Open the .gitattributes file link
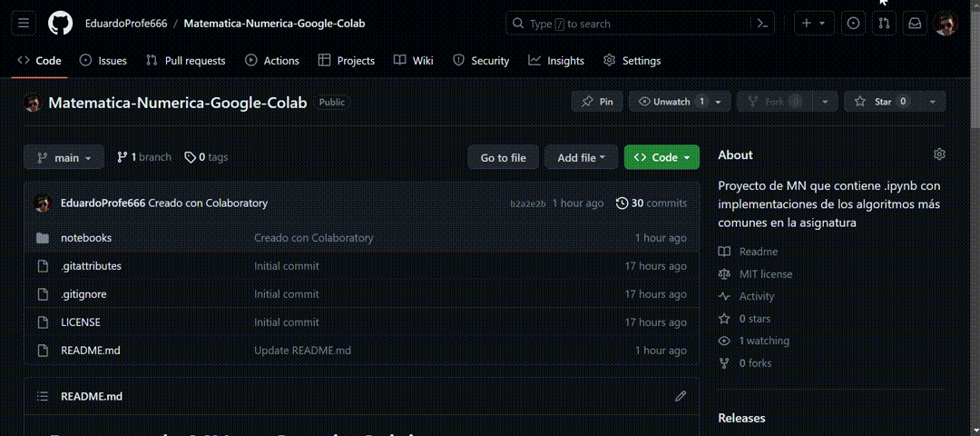Viewport: 980px width, 436px height. pos(92,266)
